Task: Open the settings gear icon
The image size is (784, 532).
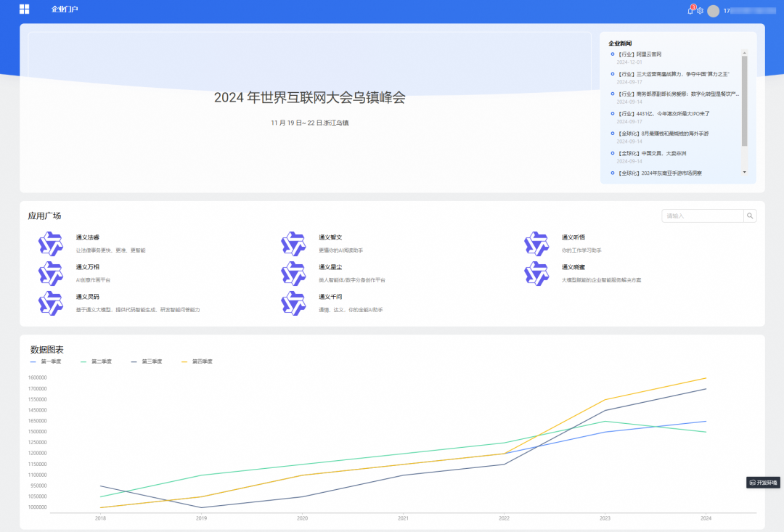Action: click(700, 10)
